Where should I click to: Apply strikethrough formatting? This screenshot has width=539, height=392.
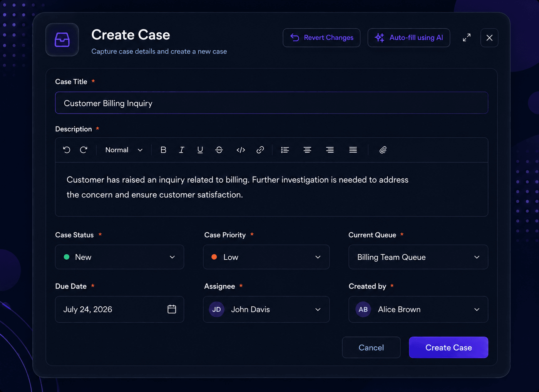219,150
